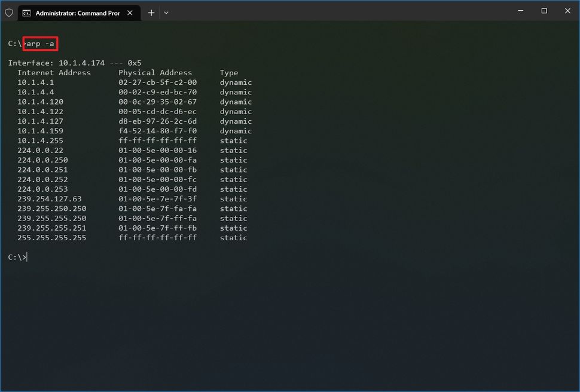Select the Administrator: Command Prompt tab
The width and height of the screenshot is (580, 392).
click(x=79, y=13)
